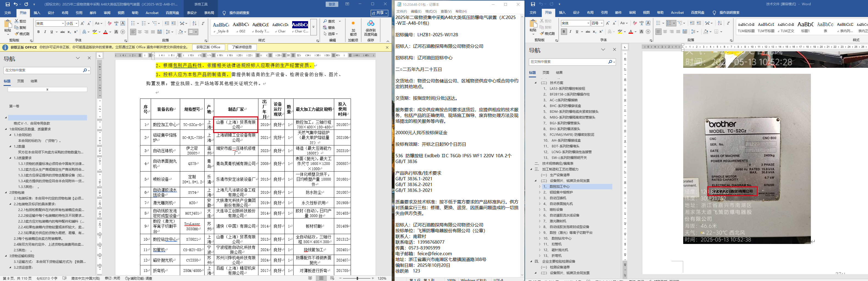Toggle track changes via 修订: 关闭 status
This screenshot has height=281, width=868.
click(112, 278)
